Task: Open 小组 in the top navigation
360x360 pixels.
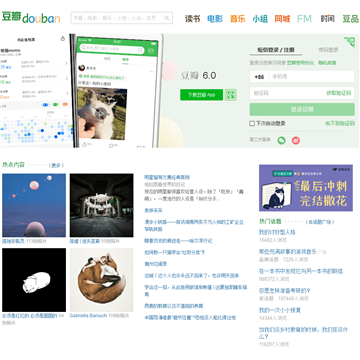Action: tap(260, 19)
